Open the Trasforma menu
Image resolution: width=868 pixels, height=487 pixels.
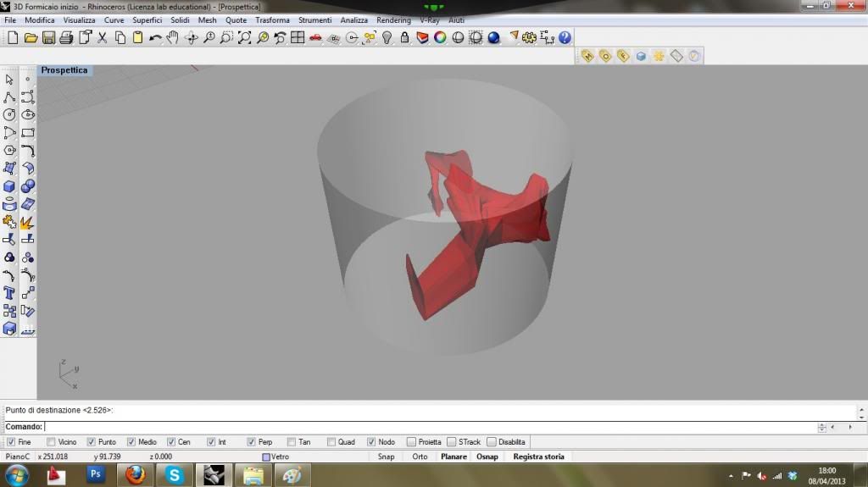tap(272, 20)
